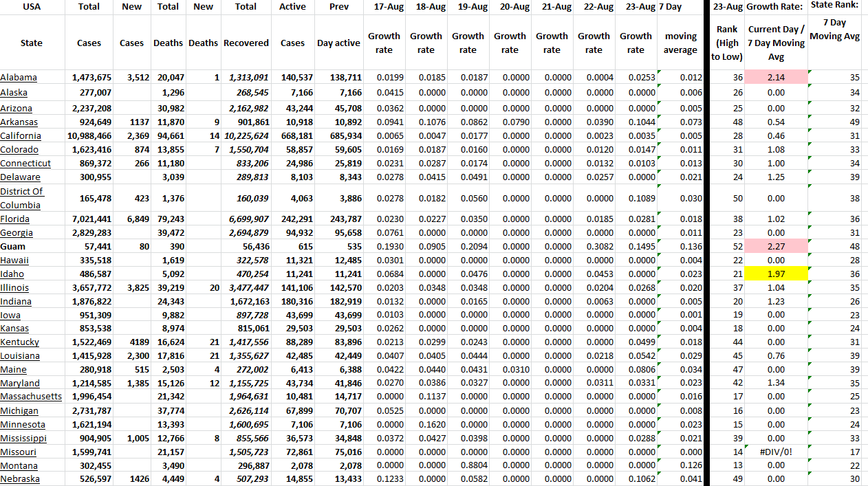Open the Alabama state link
This screenshot has width=868, height=486.
coord(19,78)
